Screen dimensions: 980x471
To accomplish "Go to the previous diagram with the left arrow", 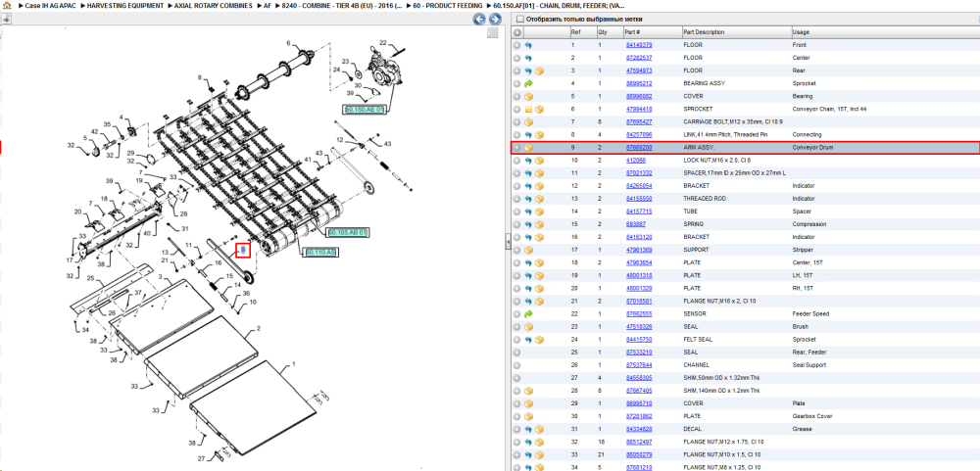I will point(480,20).
